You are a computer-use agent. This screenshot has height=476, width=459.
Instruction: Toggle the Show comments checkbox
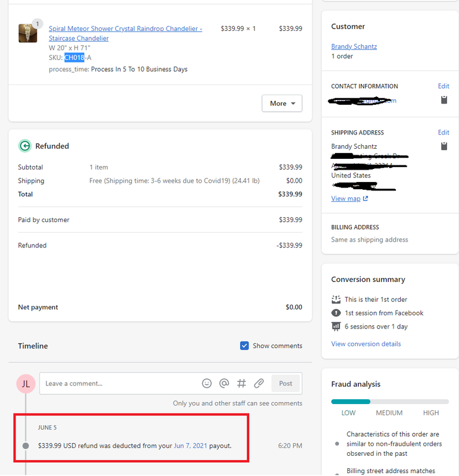244,346
